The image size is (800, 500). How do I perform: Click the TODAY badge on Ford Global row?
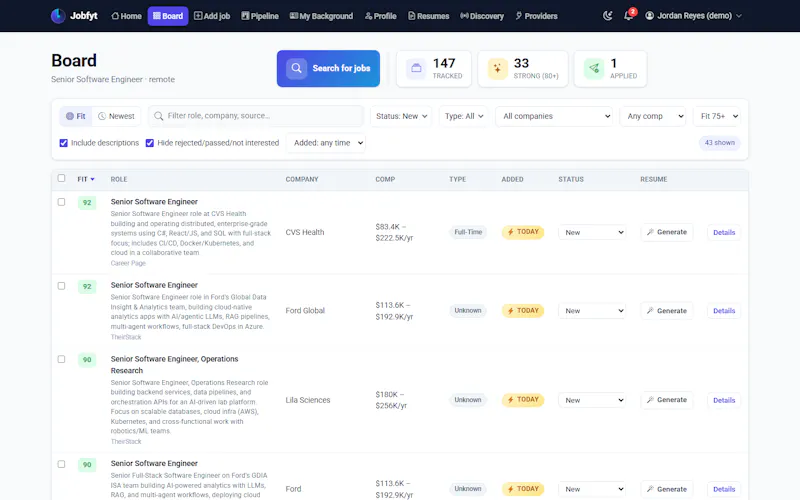(523, 311)
